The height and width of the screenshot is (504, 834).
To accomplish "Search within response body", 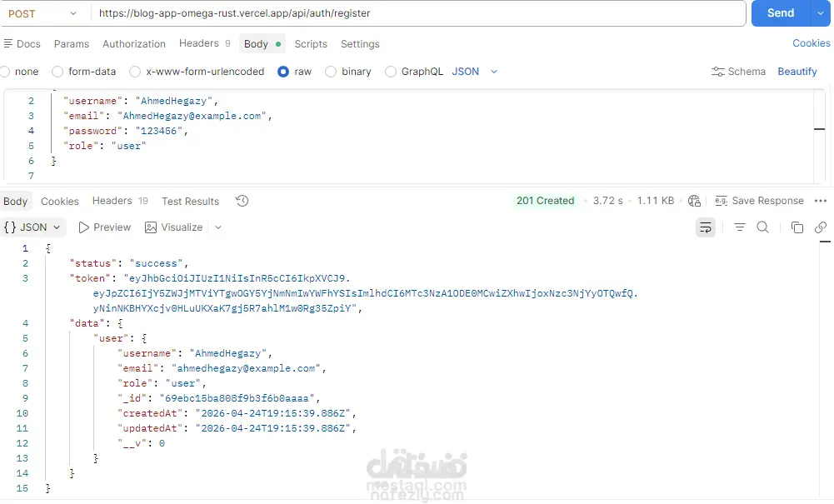I will (762, 227).
